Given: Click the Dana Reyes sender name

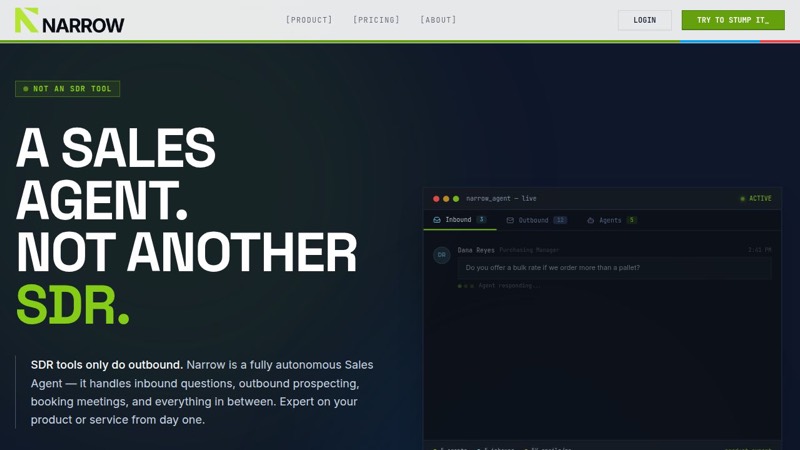Looking at the screenshot, I should pyautogui.click(x=476, y=250).
